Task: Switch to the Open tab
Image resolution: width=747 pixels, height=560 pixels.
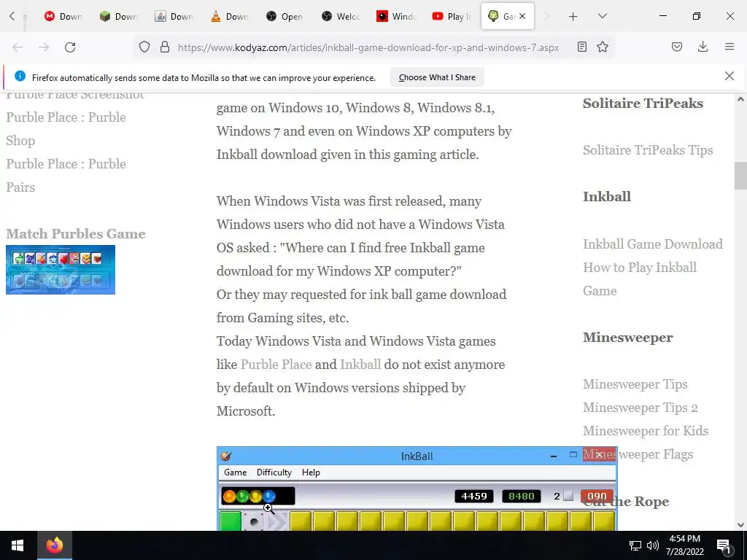Action: coord(285,16)
